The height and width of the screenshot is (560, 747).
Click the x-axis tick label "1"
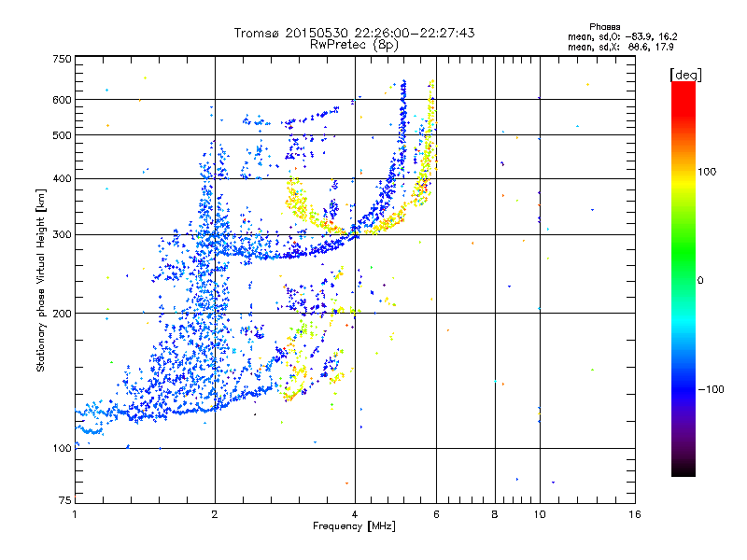(x=75, y=514)
